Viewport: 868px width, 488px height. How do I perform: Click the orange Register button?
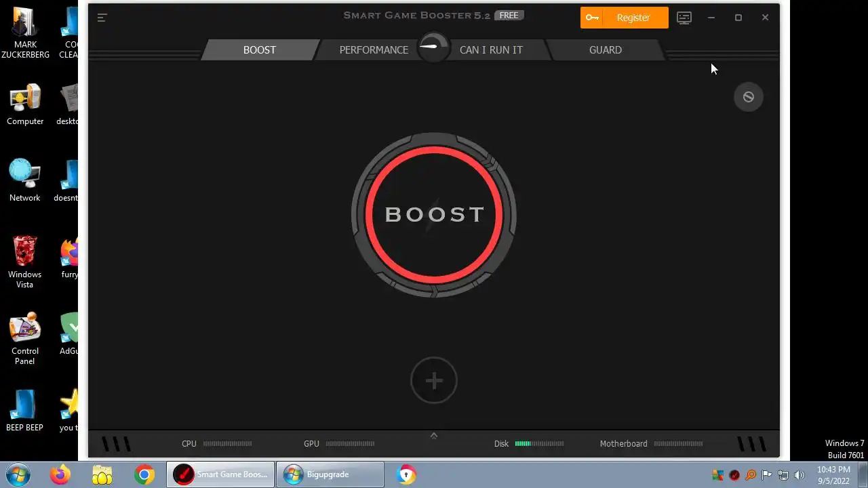tap(625, 18)
